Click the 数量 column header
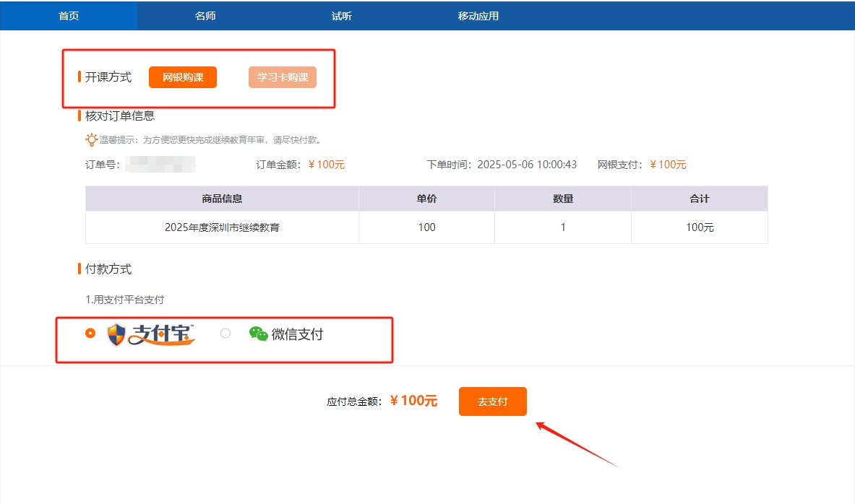The image size is (855, 504). 563,199
